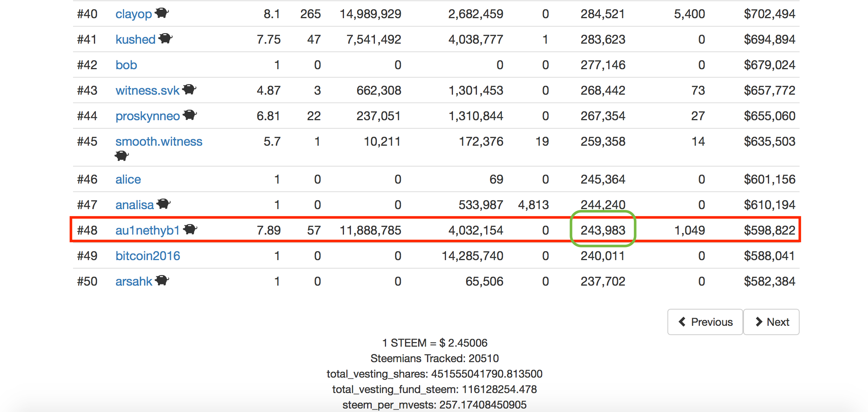Open the alice account link
Viewport: 868px width, 412px height.
(x=128, y=179)
